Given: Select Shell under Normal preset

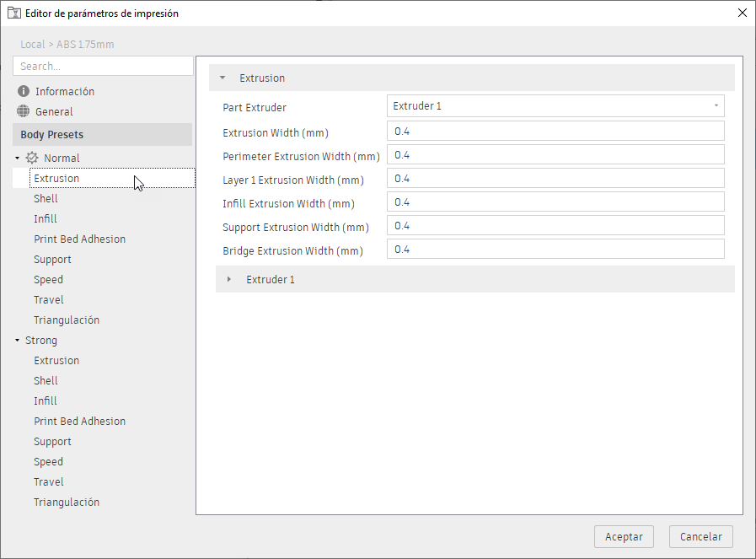Looking at the screenshot, I should [x=46, y=199].
